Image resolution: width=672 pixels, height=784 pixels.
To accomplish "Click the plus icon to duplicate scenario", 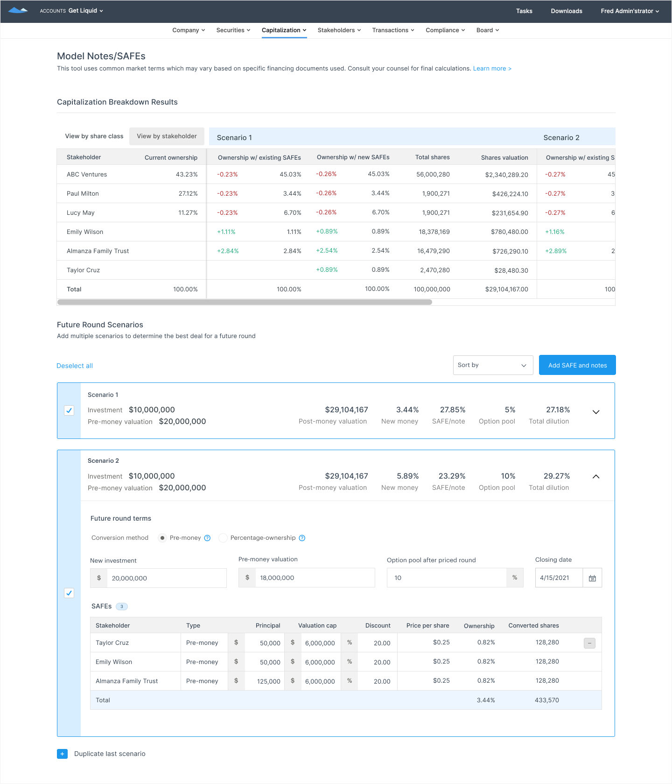I will (62, 754).
